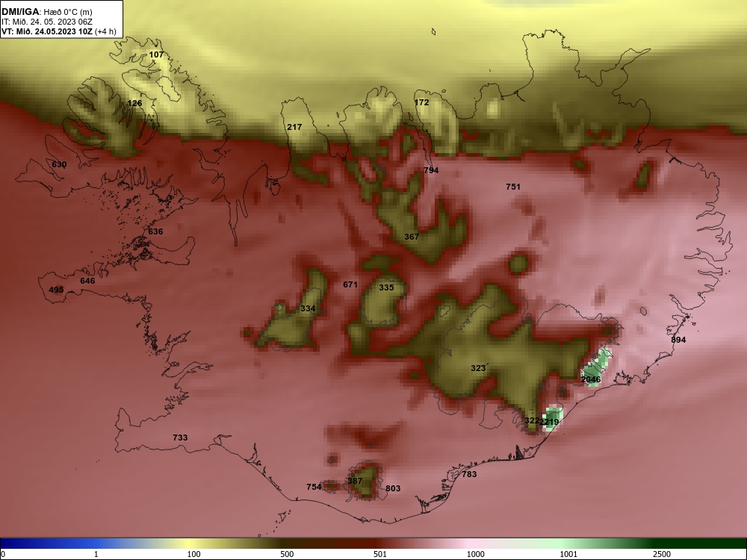This screenshot has height=560, width=747.
Task: Click the VT valid time 10Z line
Action: 58,31
